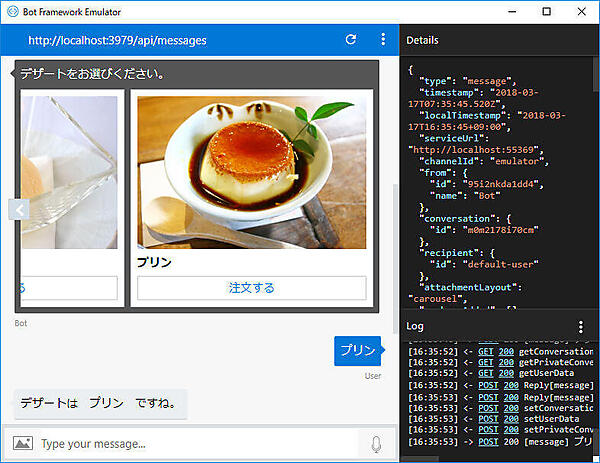Click the conversation id m0m2178i70cm value
Viewport: 600px width, 463px height.
click(x=501, y=230)
